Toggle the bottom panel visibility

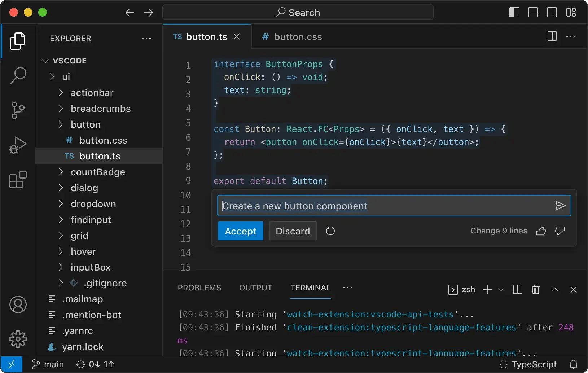point(533,12)
